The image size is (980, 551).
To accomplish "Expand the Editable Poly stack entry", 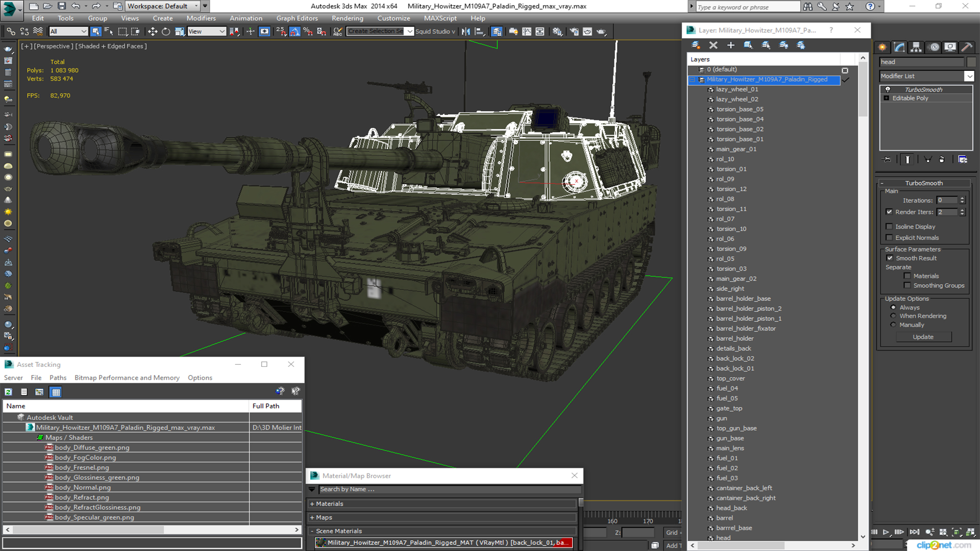I will (x=887, y=98).
